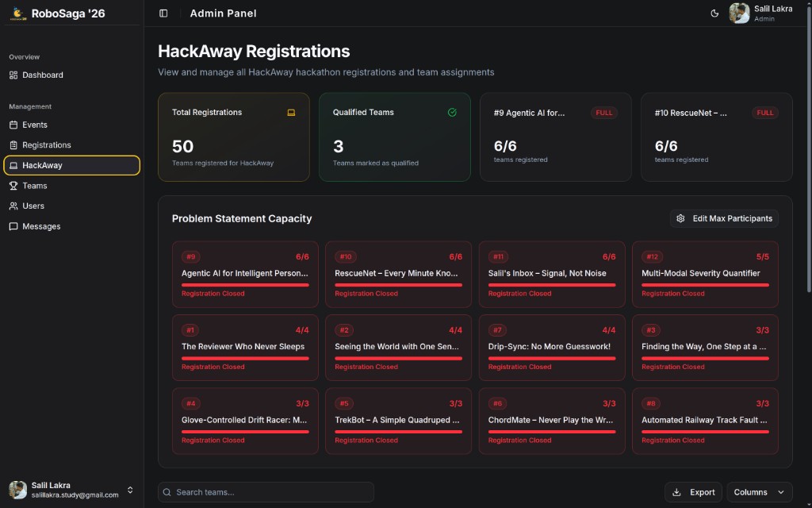The width and height of the screenshot is (812, 508).
Task: Open the Salil Lakra admin avatar in header
Action: (x=740, y=13)
